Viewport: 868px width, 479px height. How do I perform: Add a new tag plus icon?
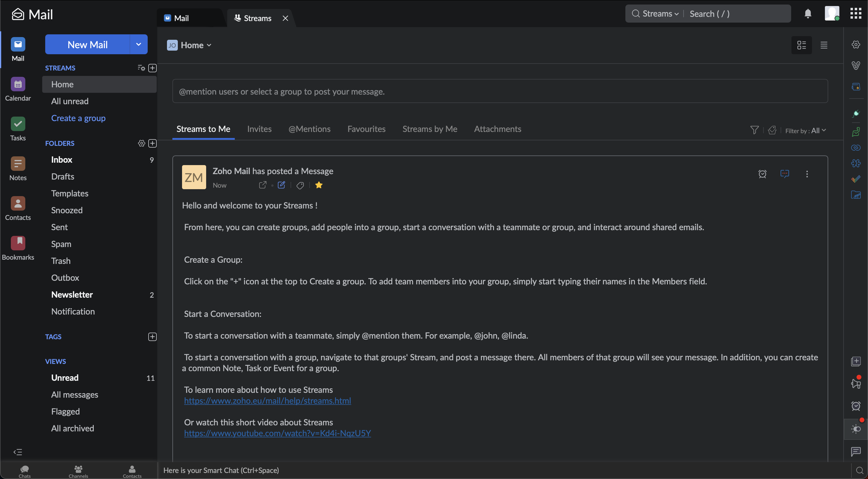pos(152,337)
